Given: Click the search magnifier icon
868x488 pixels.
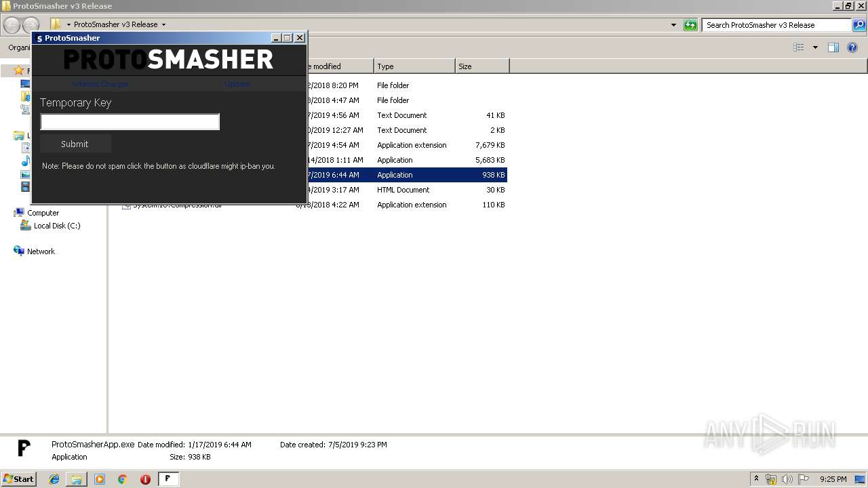Looking at the screenshot, I should pyautogui.click(x=859, y=25).
